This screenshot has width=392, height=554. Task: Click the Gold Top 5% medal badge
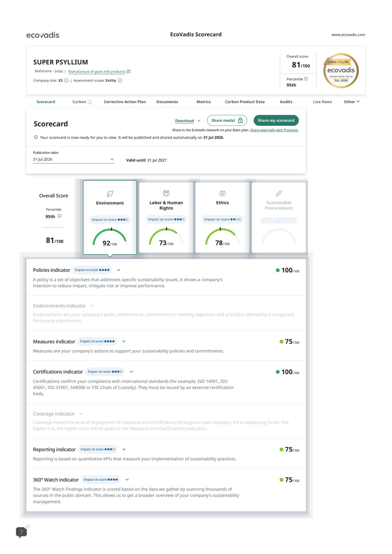(341, 71)
